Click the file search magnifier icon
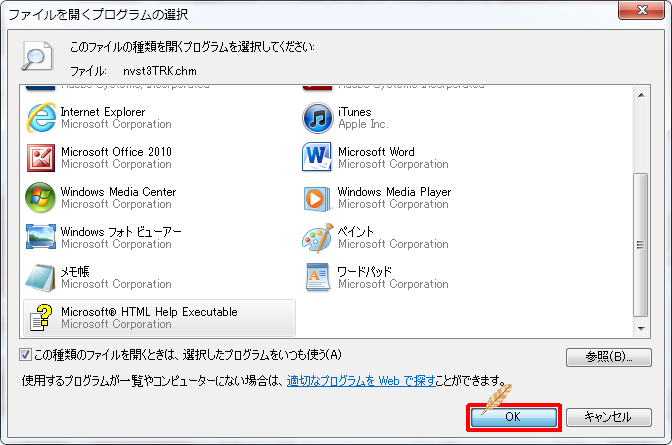 pyautogui.click(x=37, y=56)
